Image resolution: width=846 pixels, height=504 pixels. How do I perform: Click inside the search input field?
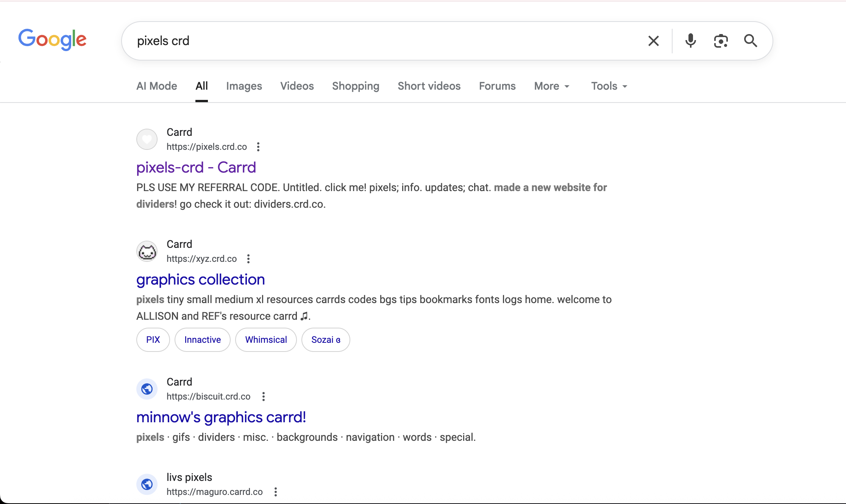pyautogui.click(x=341, y=40)
